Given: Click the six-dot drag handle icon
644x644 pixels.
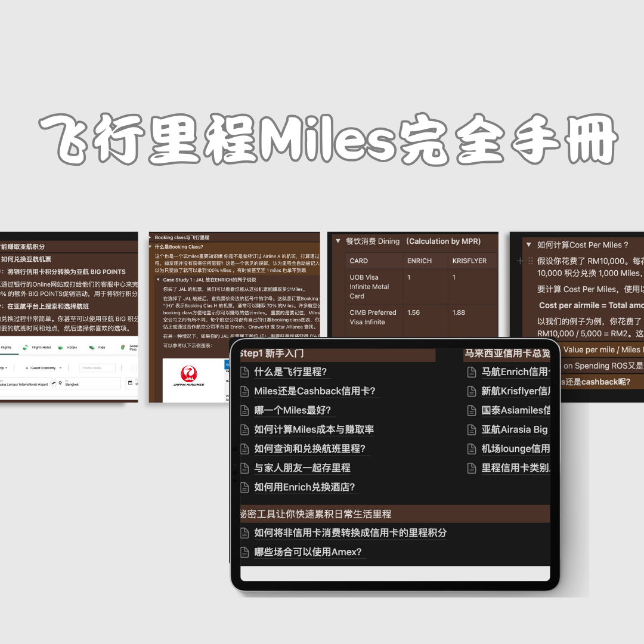Looking at the screenshot, I should pos(531,261).
